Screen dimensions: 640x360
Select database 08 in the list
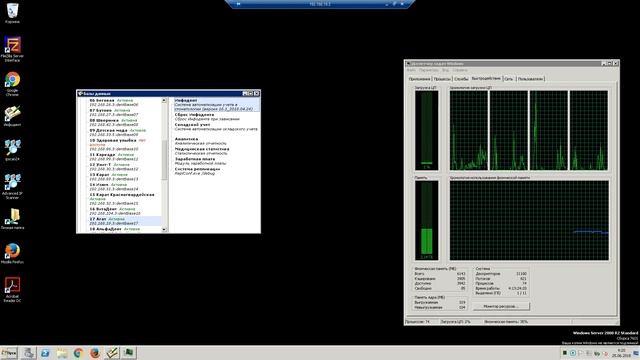coord(124,122)
